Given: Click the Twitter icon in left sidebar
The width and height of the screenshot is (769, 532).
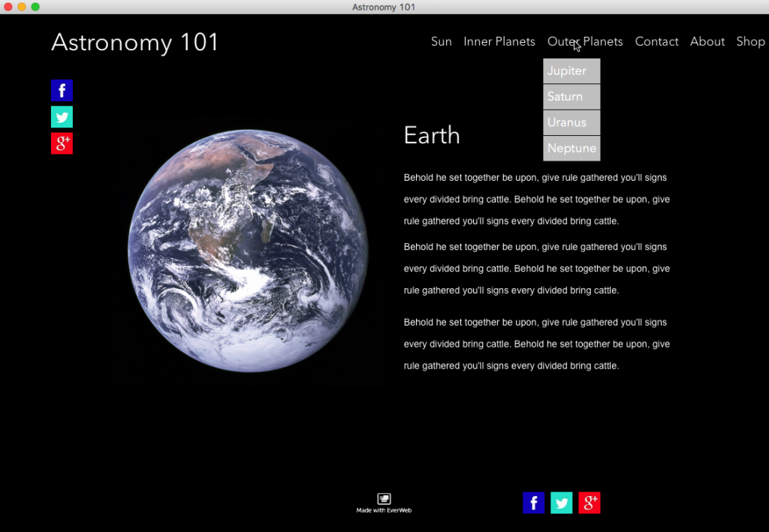Looking at the screenshot, I should 62,117.
